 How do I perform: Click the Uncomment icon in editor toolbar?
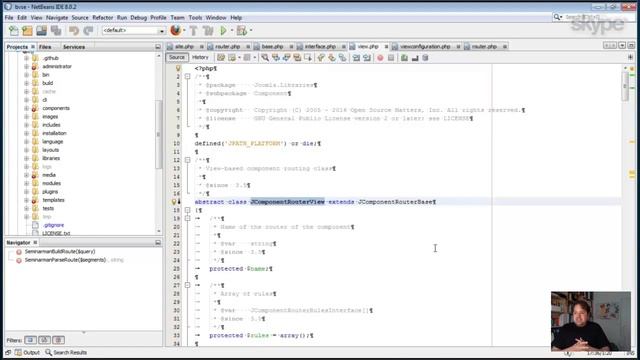point(415,58)
